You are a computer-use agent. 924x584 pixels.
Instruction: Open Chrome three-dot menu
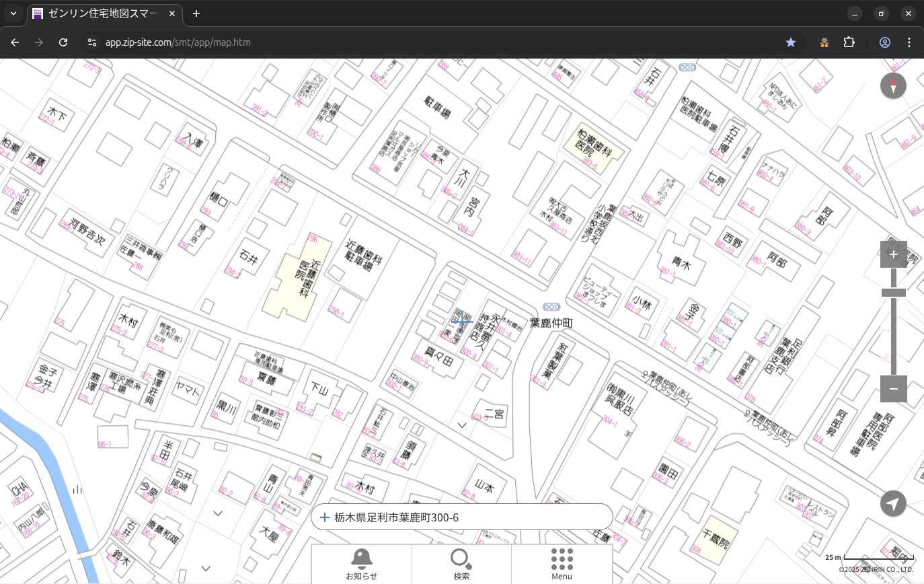(x=909, y=42)
